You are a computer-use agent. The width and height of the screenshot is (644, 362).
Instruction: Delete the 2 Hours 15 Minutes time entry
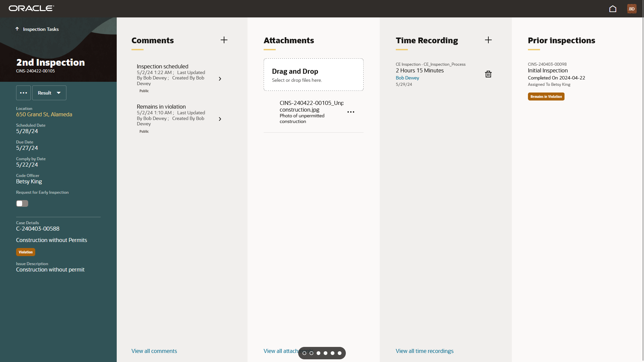click(488, 74)
